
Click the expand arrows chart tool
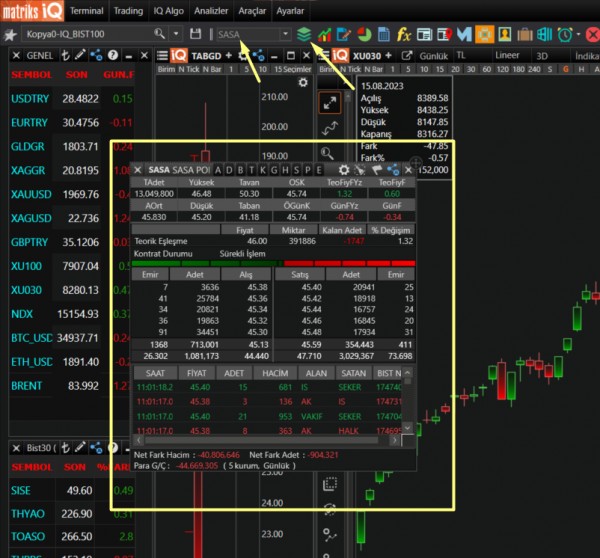click(x=329, y=103)
